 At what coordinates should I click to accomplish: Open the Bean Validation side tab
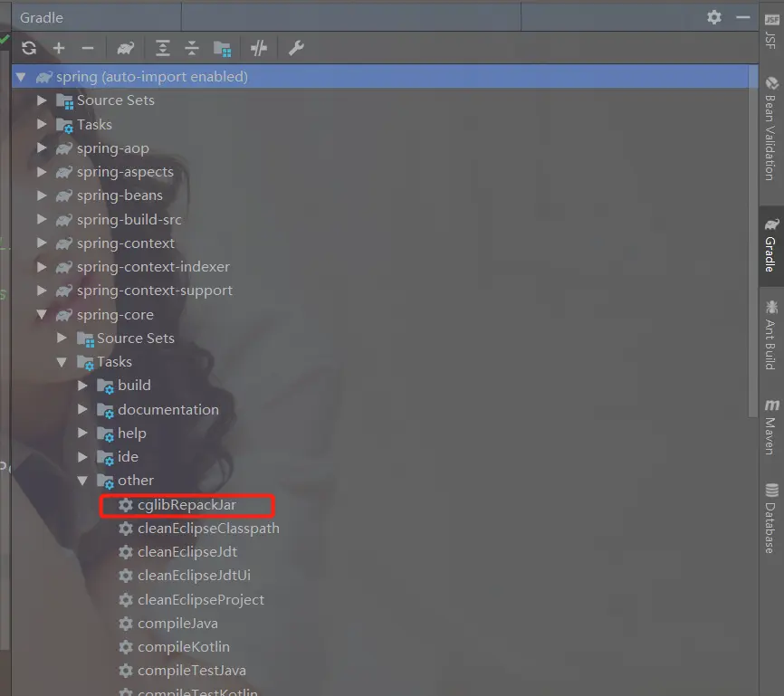click(x=771, y=129)
